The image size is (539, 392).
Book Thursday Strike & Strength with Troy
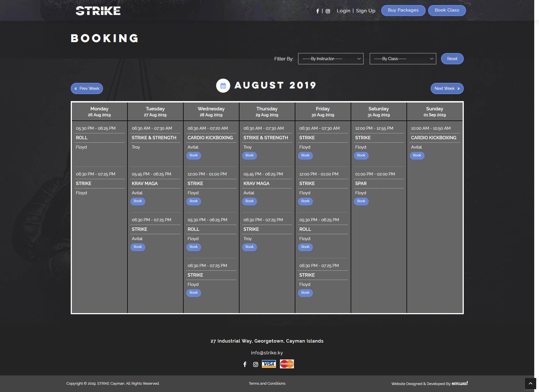pos(250,155)
